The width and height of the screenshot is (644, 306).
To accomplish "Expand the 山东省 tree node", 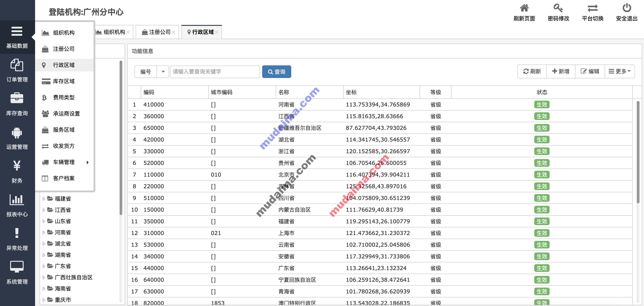I will [44, 221].
